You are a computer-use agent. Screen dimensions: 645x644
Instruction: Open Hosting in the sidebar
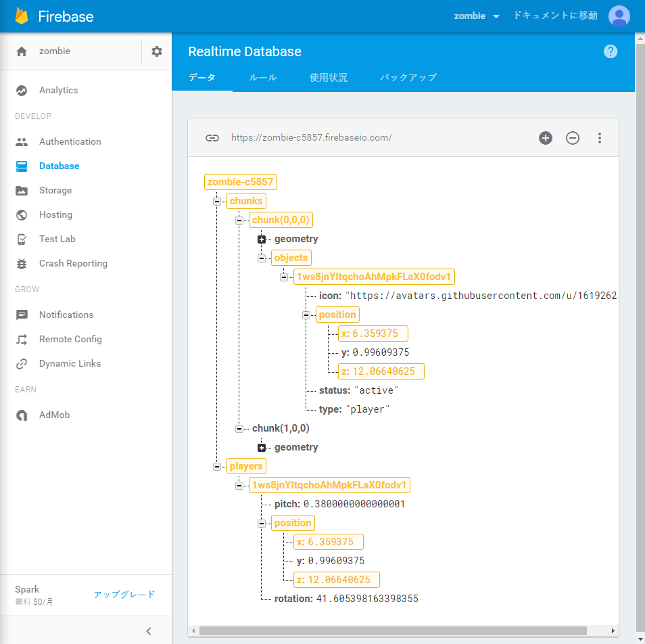(x=55, y=215)
